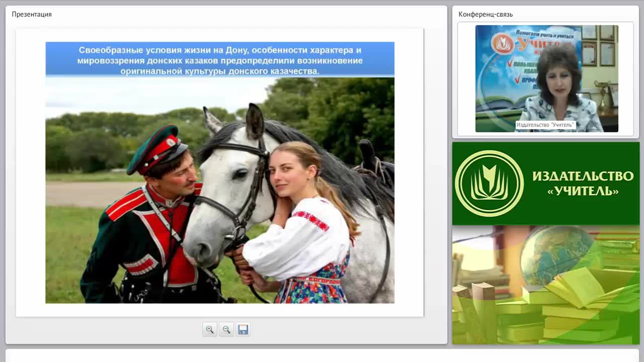
Task: Click the trophy cup beside the presenter
Action: click(x=601, y=94)
